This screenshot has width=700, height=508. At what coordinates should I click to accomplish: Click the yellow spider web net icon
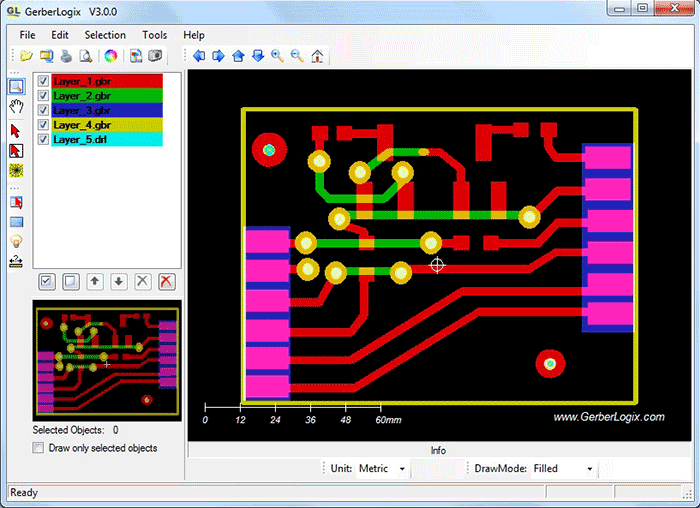[17, 171]
